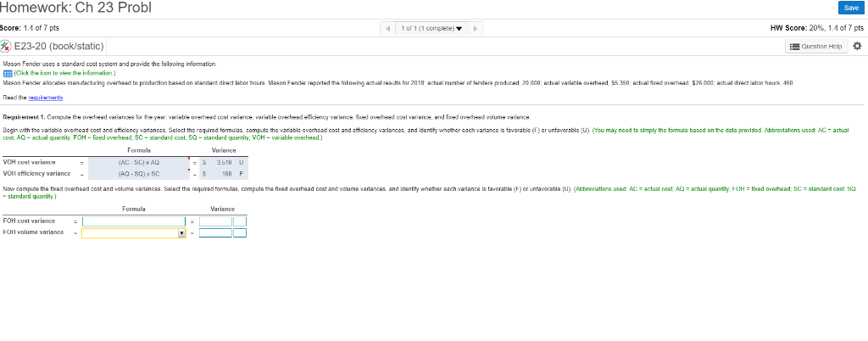Viewport: 868px width, 341px height.
Task: Open the settings gear icon
Action: [858, 47]
